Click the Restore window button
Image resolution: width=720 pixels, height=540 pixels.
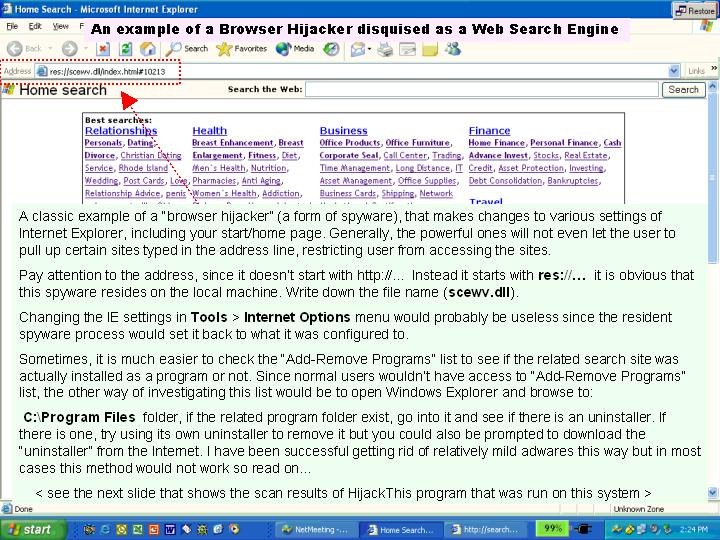(x=695, y=10)
